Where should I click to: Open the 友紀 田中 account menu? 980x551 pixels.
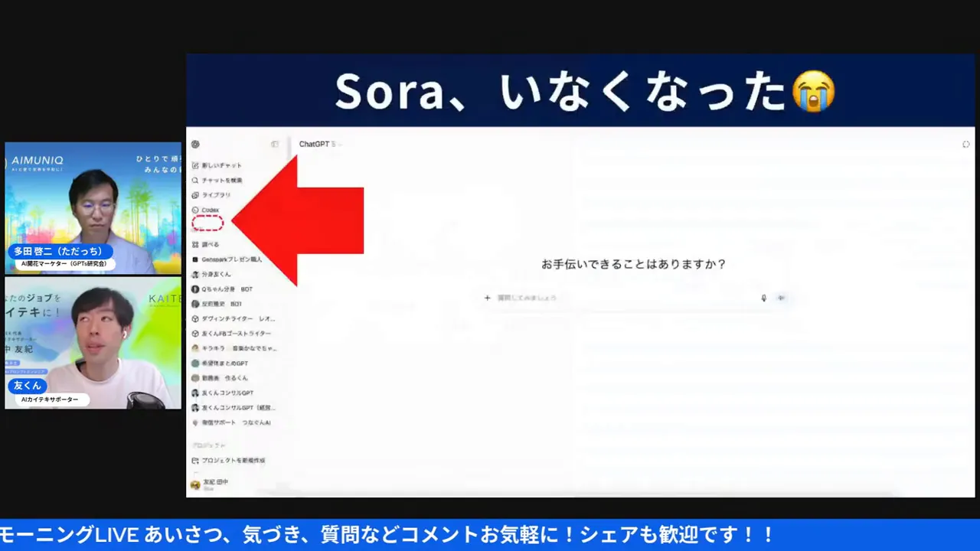pos(214,484)
